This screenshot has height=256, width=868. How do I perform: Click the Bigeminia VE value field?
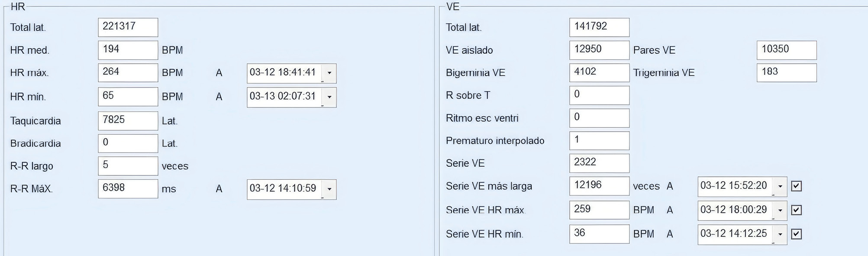click(x=599, y=73)
